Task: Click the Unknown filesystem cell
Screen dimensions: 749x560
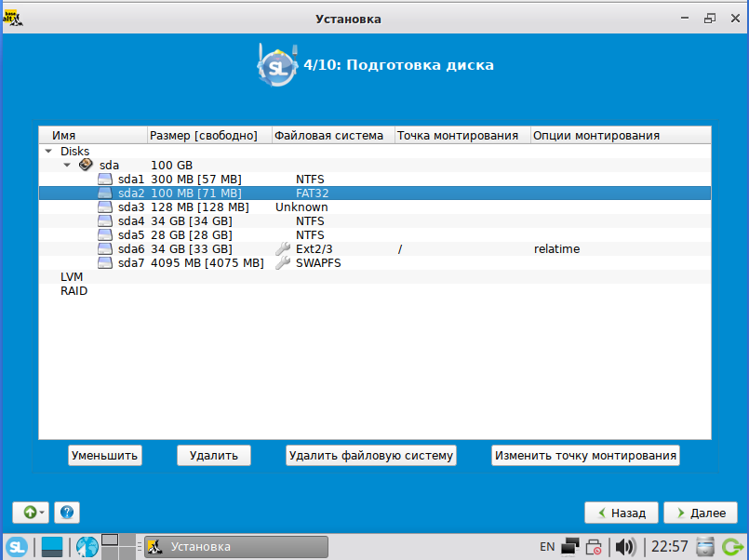Action: tap(301, 207)
